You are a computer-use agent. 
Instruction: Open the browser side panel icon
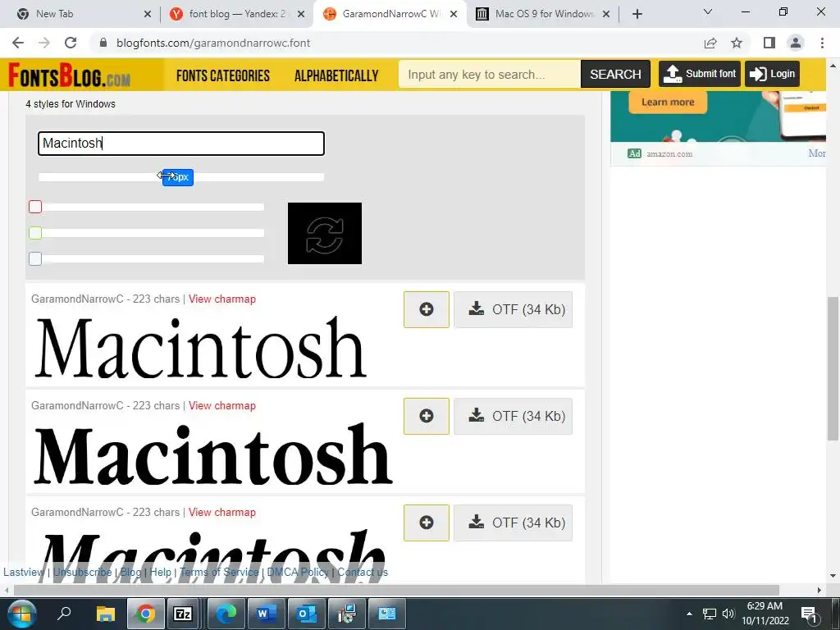tap(769, 43)
